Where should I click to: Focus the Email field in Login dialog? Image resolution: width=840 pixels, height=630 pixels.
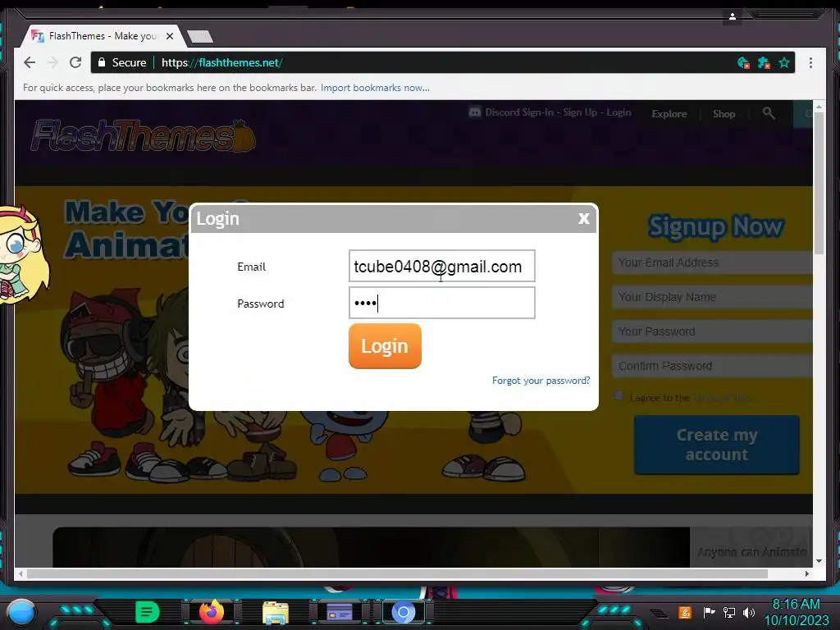pos(441,266)
